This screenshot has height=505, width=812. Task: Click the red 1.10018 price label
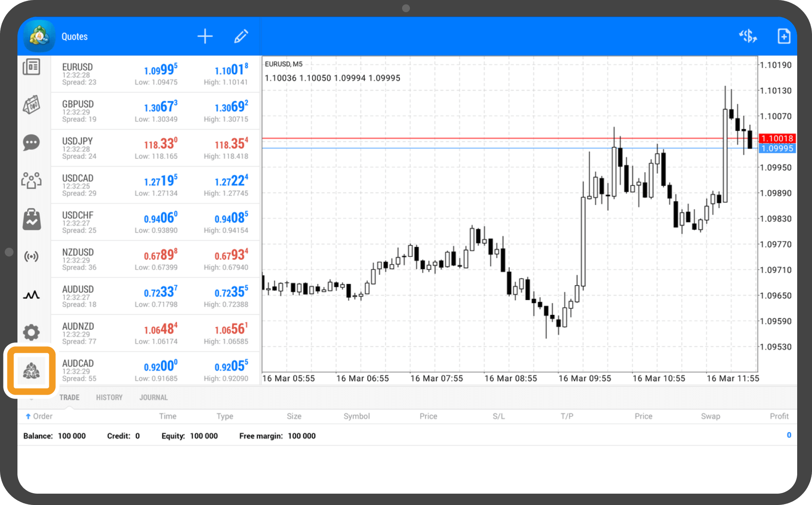pos(777,138)
